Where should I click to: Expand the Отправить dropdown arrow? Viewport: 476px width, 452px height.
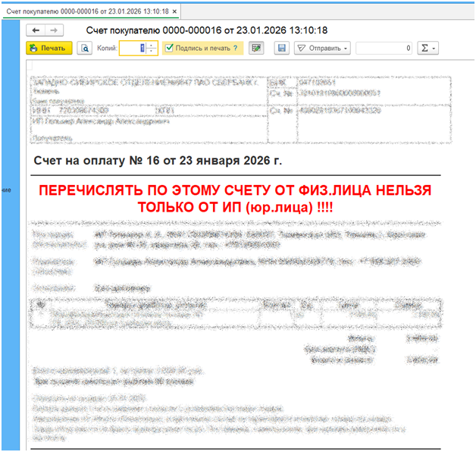coord(346,49)
